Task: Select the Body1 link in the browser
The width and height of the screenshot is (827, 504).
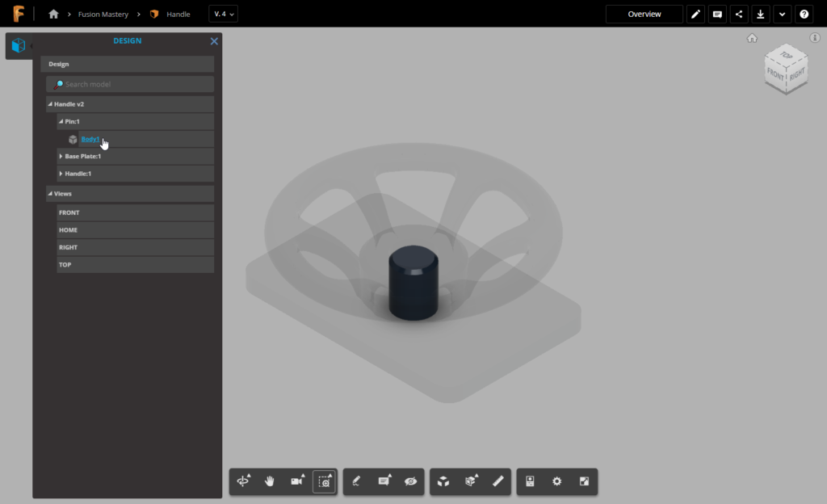Action: [91, 138]
